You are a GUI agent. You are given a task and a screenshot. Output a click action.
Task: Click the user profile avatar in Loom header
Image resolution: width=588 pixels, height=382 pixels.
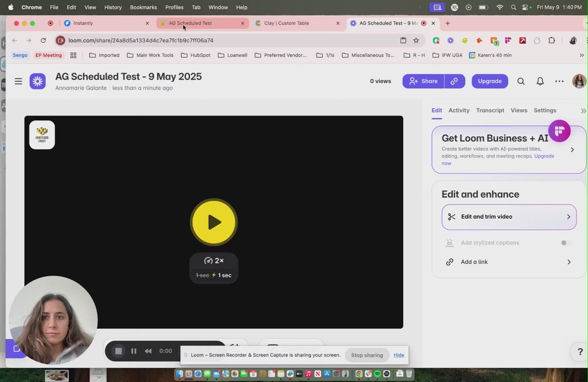[579, 81]
